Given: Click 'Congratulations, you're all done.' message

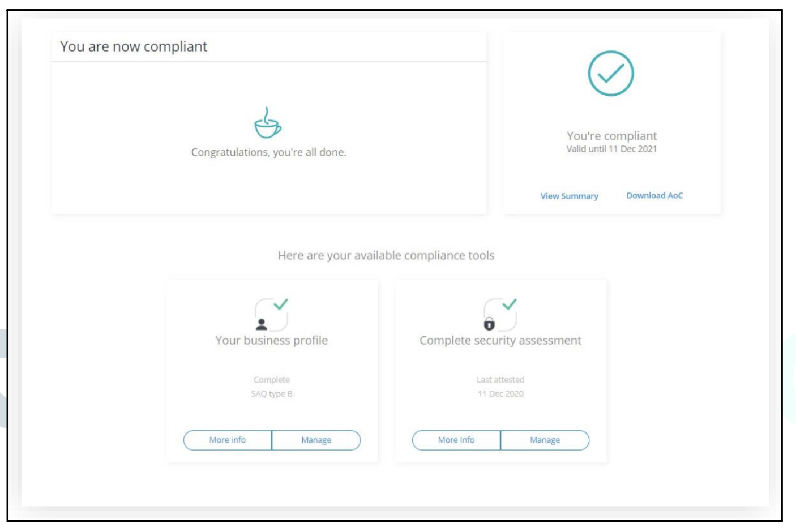Looking at the screenshot, I should point(268,152).
